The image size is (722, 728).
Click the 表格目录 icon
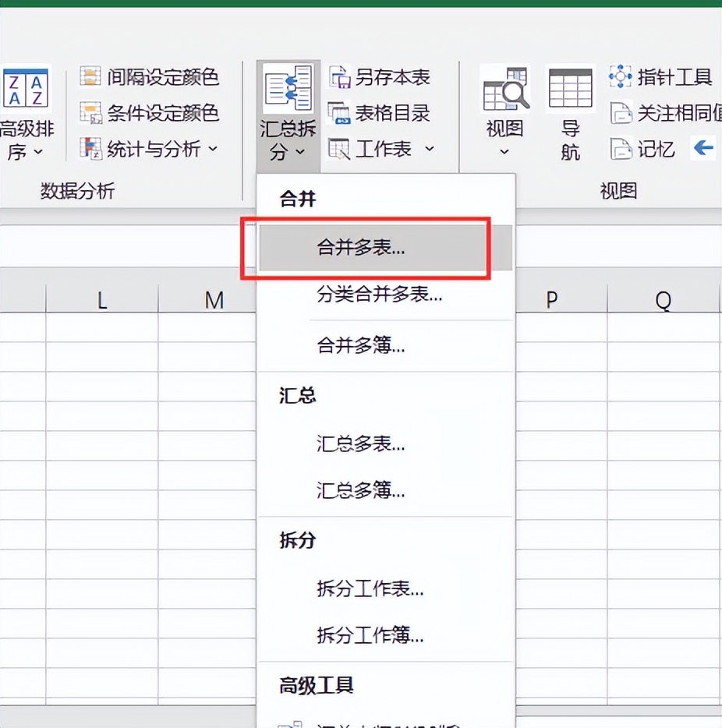click(x=340, y=113)
